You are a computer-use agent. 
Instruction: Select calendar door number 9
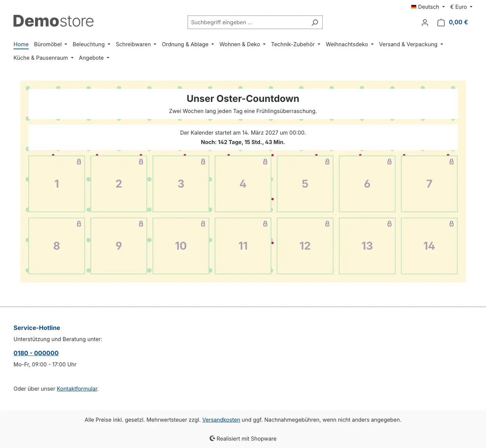click(119, 246)
